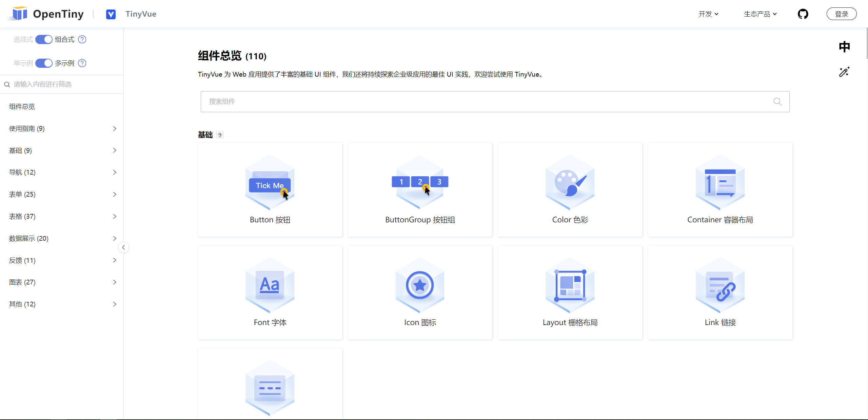Focus the 请输入内容进行筛选 filter field
This screenshot has width=868, height=420.
[64, 84]
